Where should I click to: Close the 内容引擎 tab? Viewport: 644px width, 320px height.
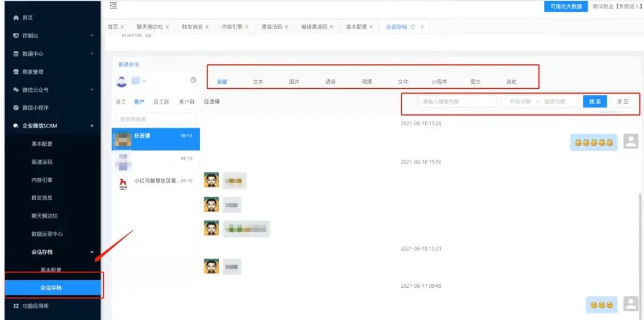(x=247, y=27)
